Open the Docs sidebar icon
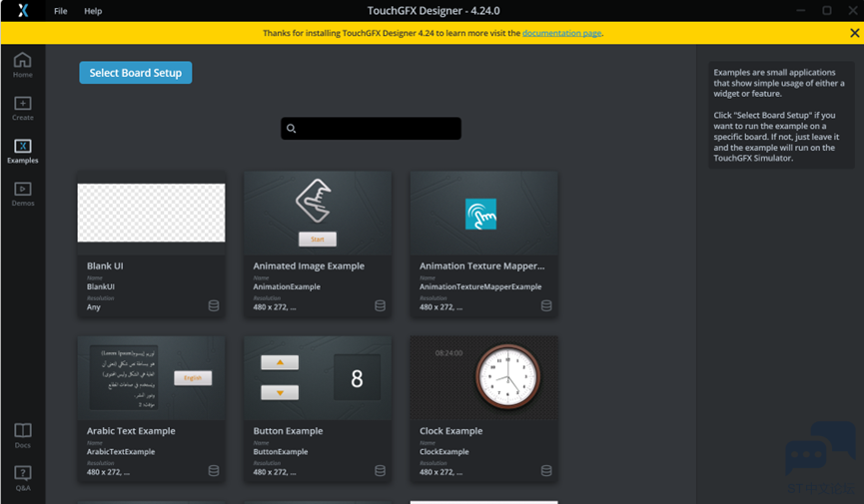Screen dimensions: 864x504 pyautogui.click(x=23, y=435)
